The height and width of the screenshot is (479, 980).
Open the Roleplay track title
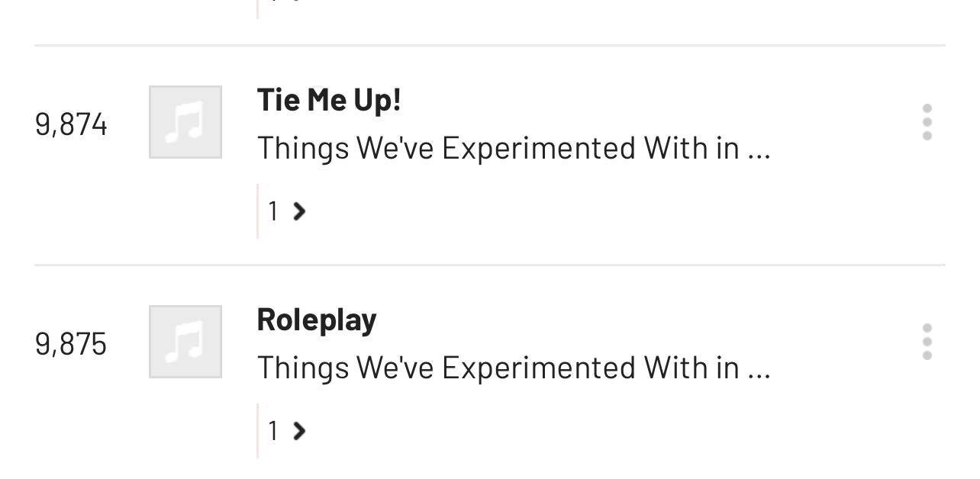[x=317, y=320]
